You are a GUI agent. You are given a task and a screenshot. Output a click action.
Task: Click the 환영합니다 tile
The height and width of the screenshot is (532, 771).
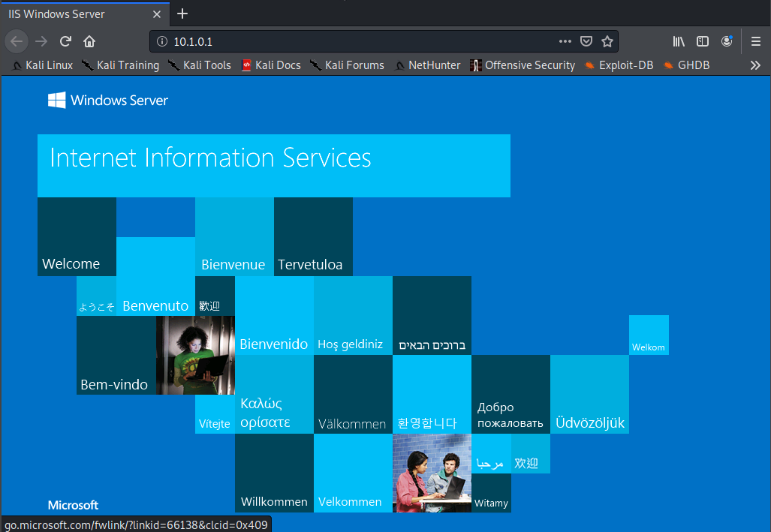pyautogui.click(x=432, y=395)
